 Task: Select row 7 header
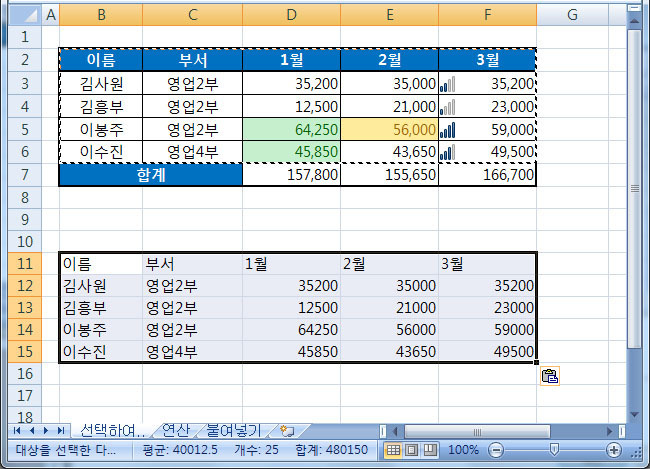(25, 175)
